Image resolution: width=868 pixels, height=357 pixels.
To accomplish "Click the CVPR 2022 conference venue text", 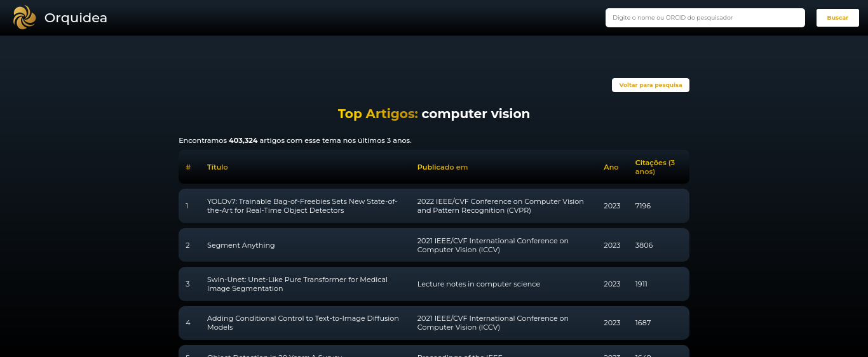I will (500, 206).
